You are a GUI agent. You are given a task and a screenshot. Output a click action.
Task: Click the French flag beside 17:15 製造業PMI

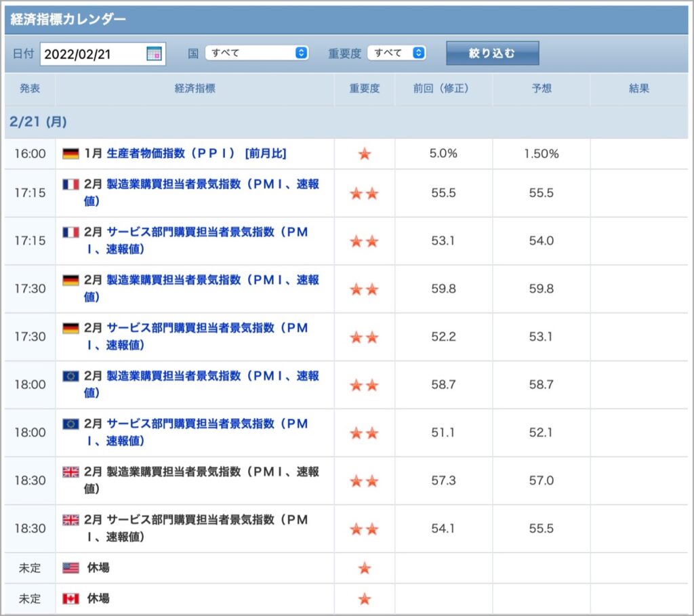70,184
